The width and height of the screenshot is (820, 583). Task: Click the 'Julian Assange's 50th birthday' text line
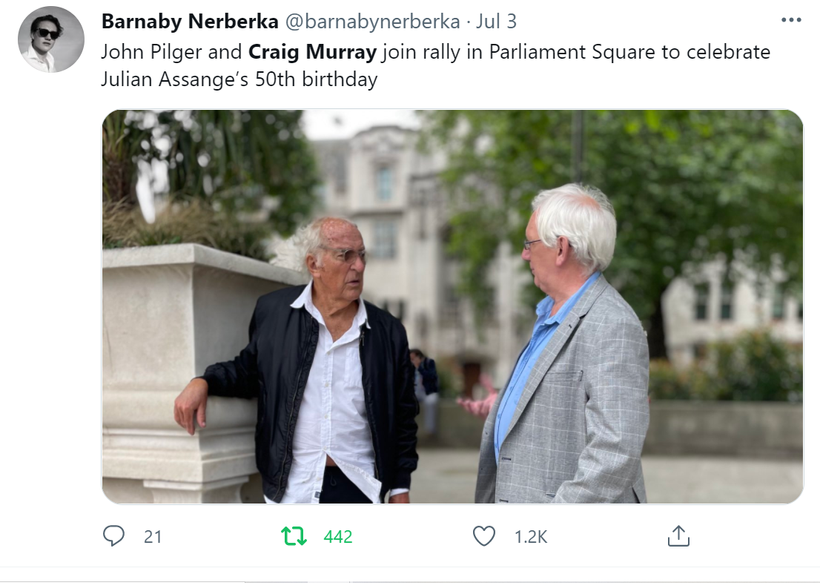[239, 79]
